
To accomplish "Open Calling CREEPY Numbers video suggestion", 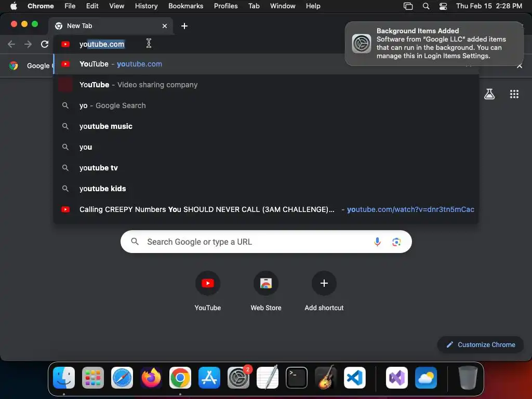I will 266,209.
